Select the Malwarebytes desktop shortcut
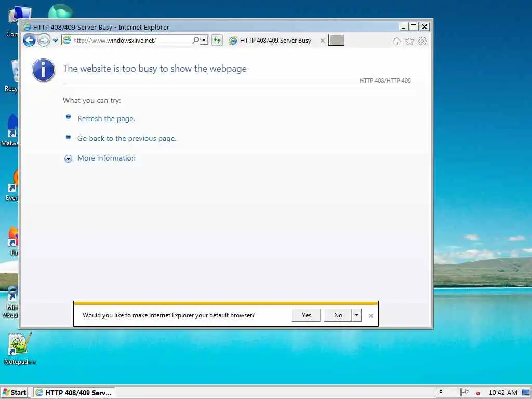The height and width of the screenshot is (399, 532). [10, 130]
